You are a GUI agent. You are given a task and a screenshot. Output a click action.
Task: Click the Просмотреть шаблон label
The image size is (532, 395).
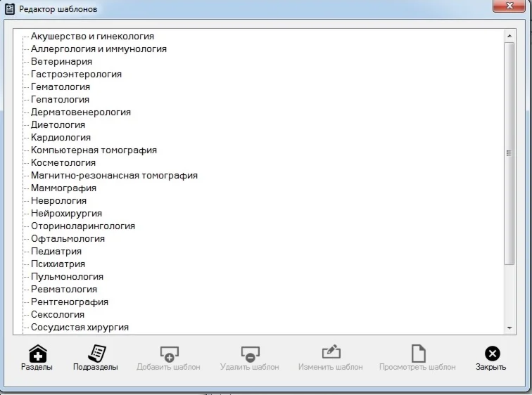[417, 367]
